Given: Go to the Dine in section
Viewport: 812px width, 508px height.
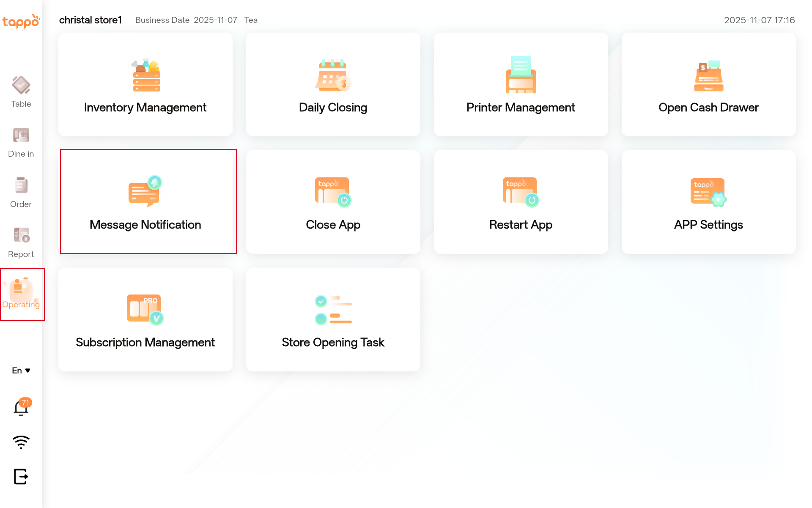Looking at the screenshot, I should pyautogui.click(x=21, y=142).
